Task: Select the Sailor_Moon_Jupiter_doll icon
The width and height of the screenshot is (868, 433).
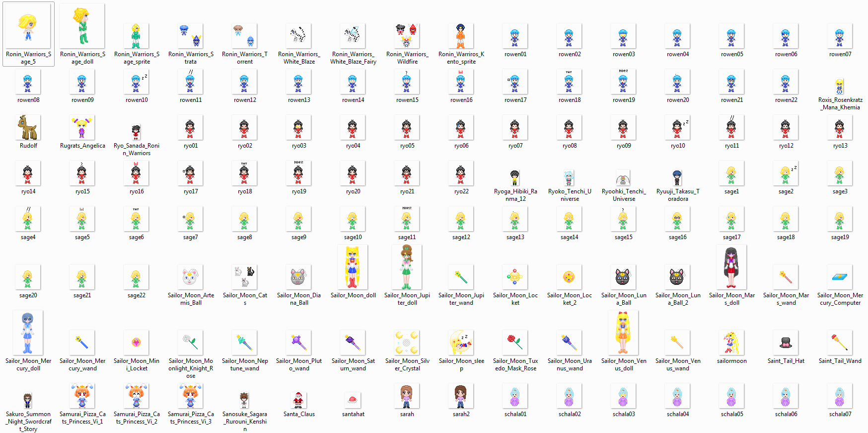Action: [407, 267]
